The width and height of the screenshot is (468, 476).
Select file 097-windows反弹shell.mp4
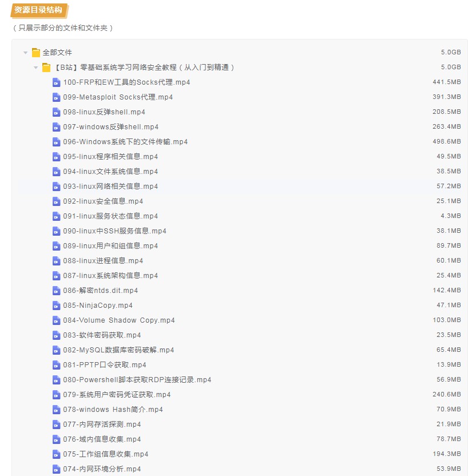click(111, 127)
